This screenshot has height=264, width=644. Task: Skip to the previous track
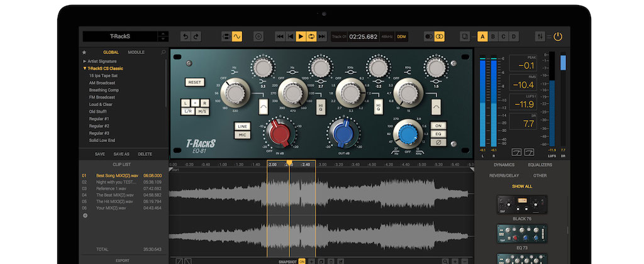pyautogui.click(x=280, y=37)
